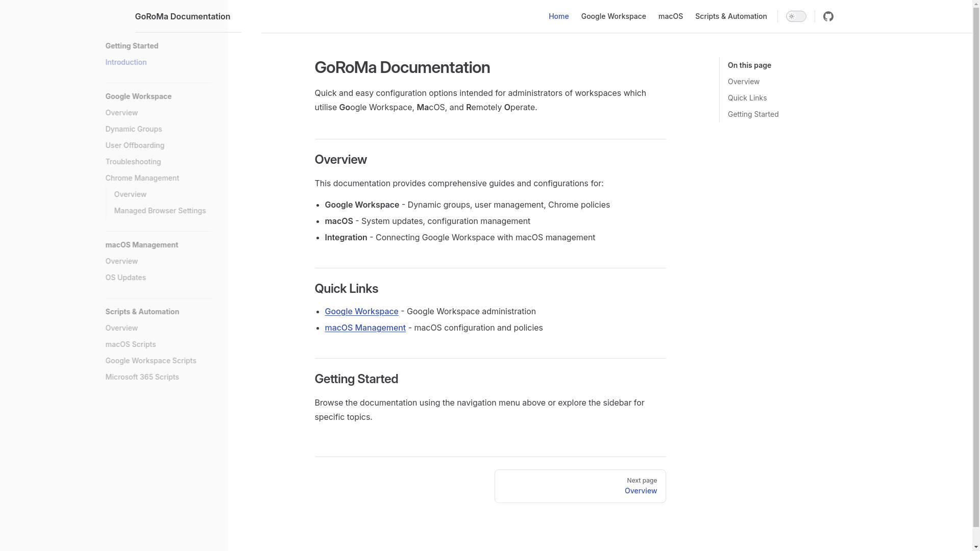This screenshot has width=980, height=551.
Task: Open Troubleshooting sidebar page
Action: 133,162
